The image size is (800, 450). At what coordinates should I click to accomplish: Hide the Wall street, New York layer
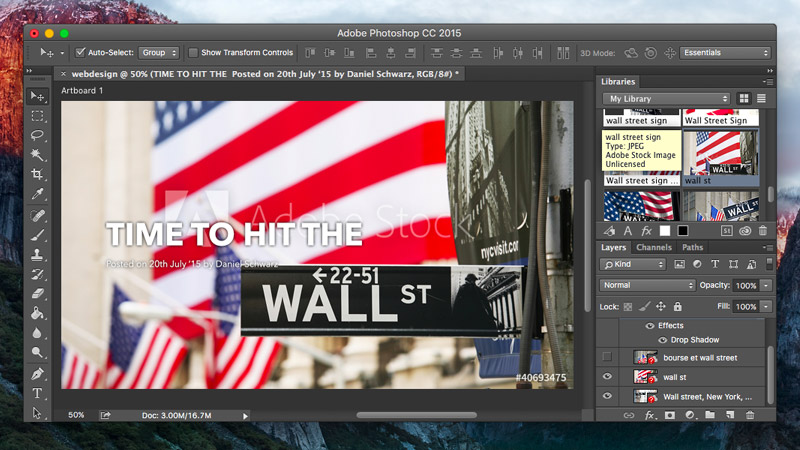tap(607, 395)
